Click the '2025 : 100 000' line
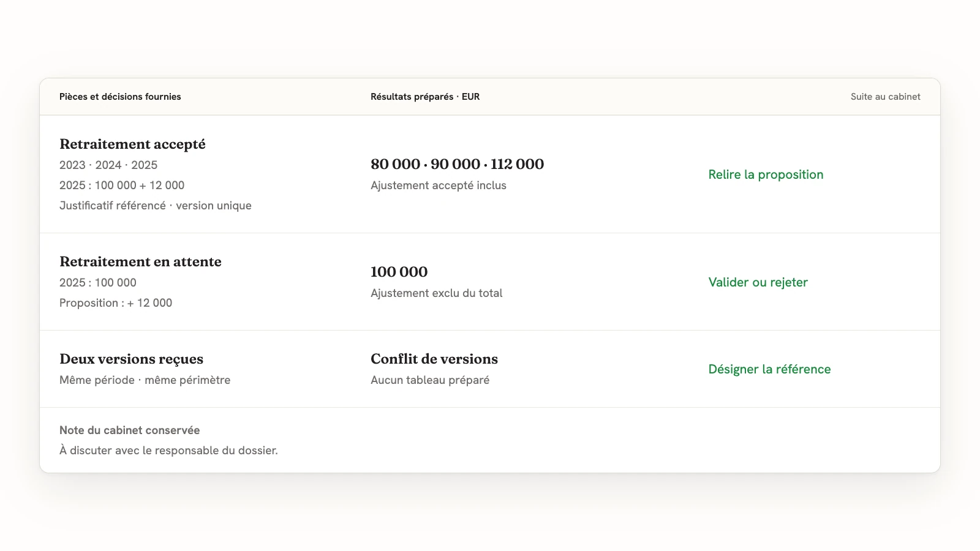Viewport: 980px width, 551px height. [x=98, y=283]
